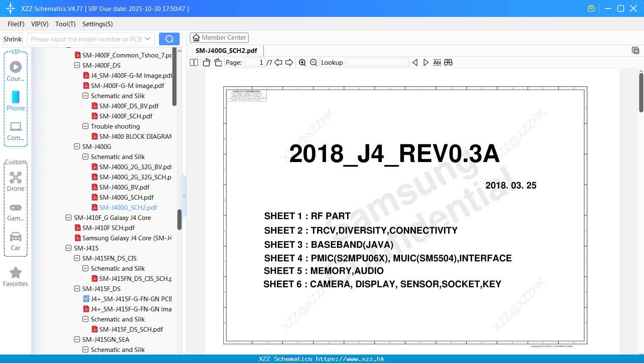This screenshot has height=363, width=644.
Task: Open the Drone category
Action: coord(16,181)
